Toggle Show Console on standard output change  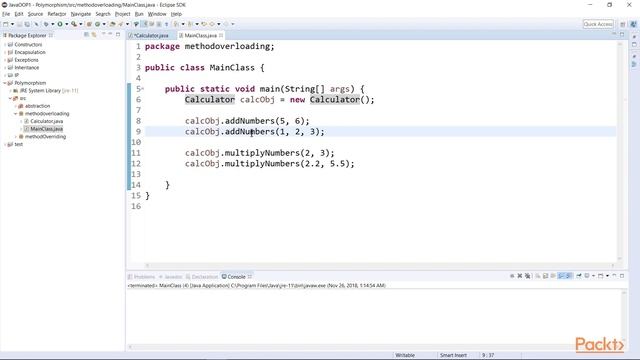pyautogui.click(x=561, y=276)
